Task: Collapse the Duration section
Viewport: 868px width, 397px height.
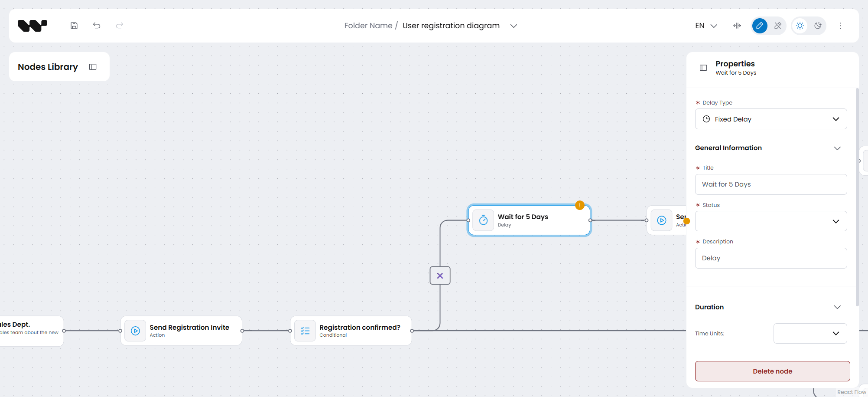Action: pos(837,307)
